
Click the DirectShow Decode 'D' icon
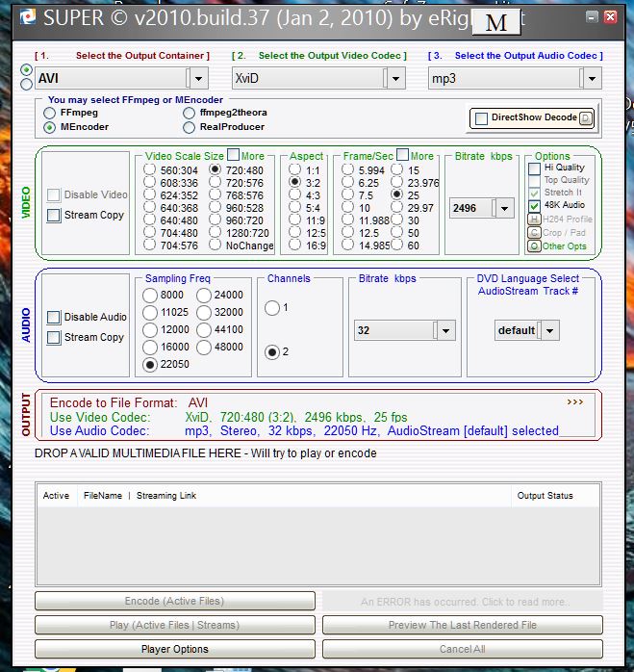586,118
